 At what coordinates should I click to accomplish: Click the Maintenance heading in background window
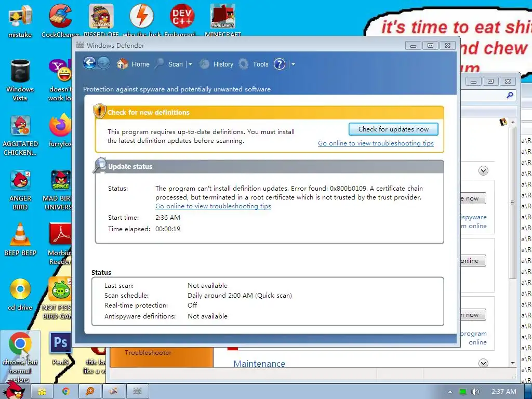(x=259, y=363)
